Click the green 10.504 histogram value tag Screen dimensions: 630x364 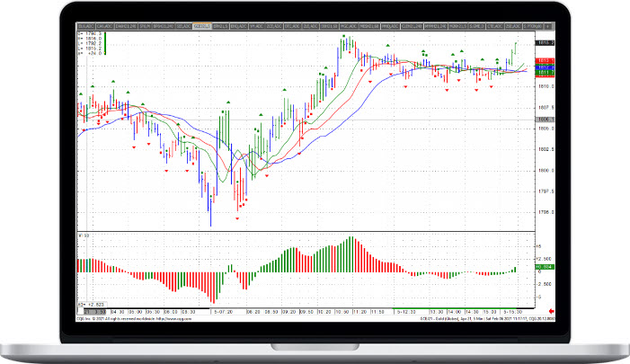pyautogui.click(x=544, y=267)
